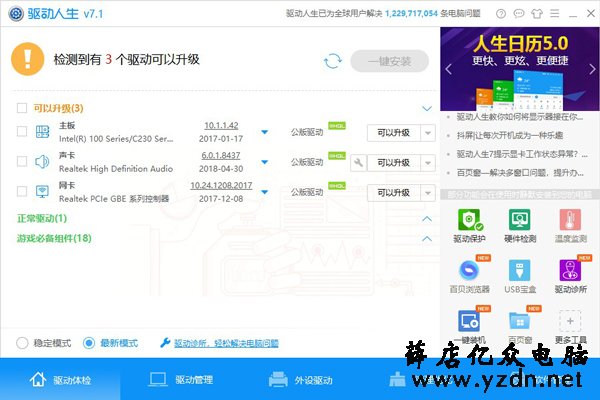Open the feedback chat bubble icon
Screen dimensions: 600x400
click(518, 14)
